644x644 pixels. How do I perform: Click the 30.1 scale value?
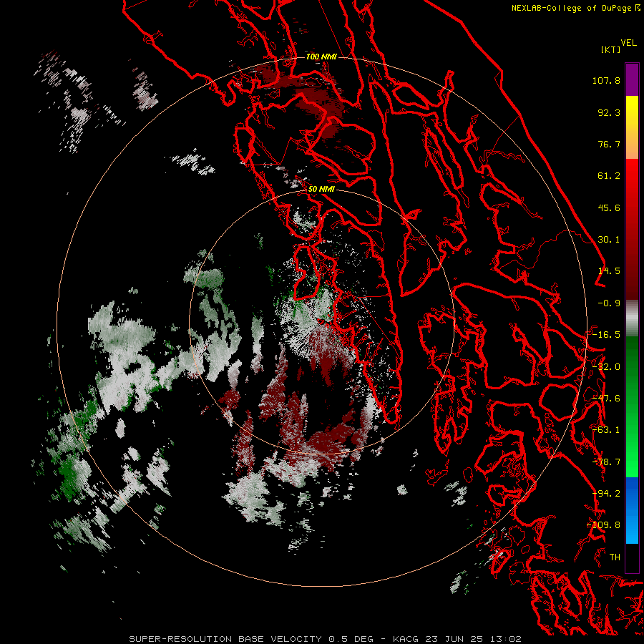coord(609,240)
